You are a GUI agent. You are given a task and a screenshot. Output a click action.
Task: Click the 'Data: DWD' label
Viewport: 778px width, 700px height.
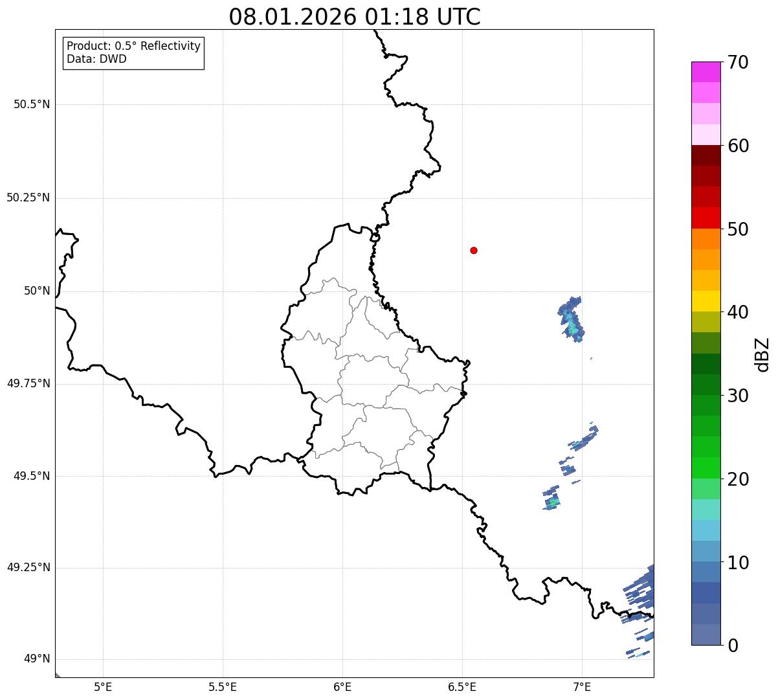point(96,59)
